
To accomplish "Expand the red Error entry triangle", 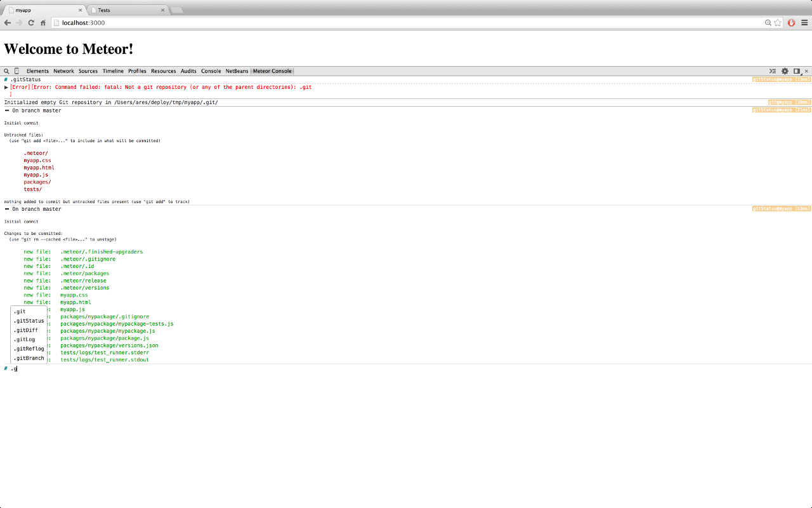I will [6, 87].
